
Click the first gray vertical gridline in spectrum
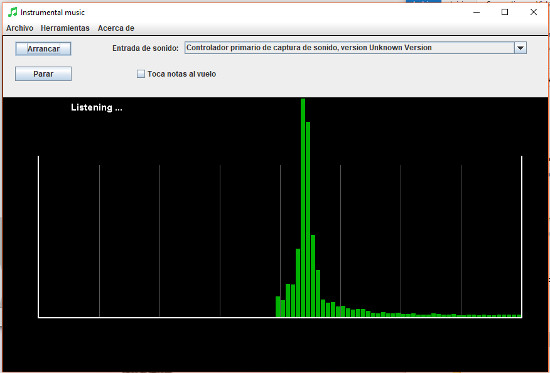(x=99, y=241)
